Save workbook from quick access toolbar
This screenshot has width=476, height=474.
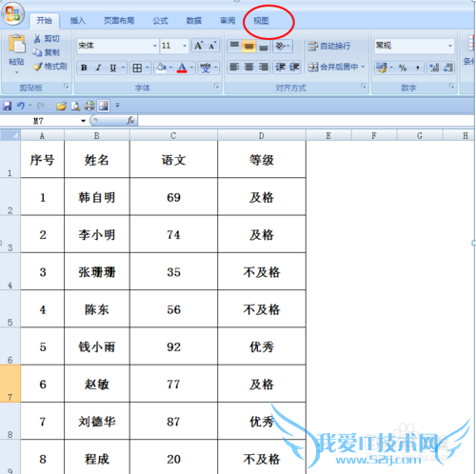[x=7, y=106]
